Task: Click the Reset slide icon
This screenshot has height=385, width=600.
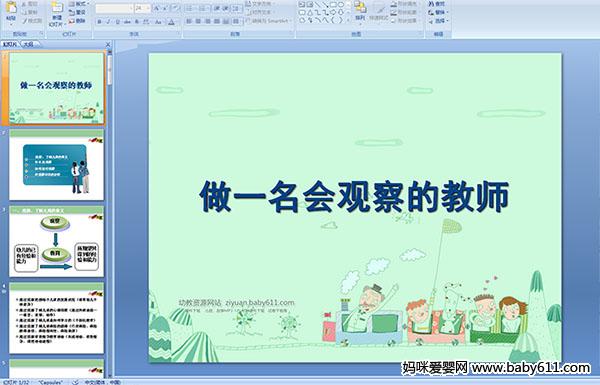Action: (78, 12)
